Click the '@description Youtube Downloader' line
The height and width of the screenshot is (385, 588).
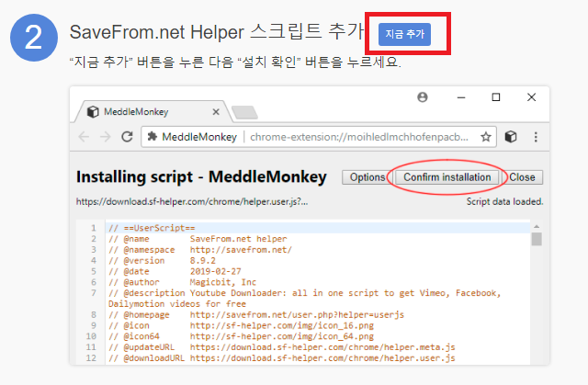304,299
